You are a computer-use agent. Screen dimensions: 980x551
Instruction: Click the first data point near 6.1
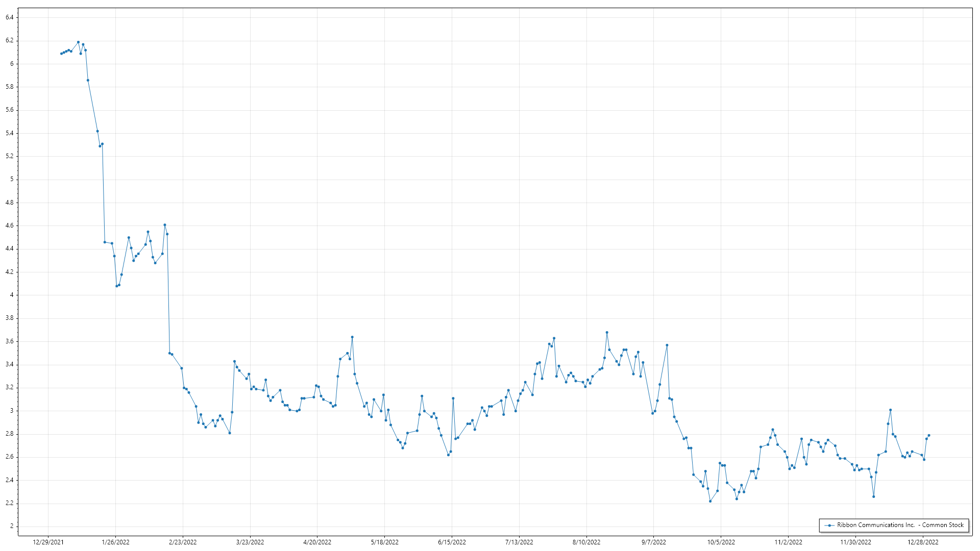[61, 54]
